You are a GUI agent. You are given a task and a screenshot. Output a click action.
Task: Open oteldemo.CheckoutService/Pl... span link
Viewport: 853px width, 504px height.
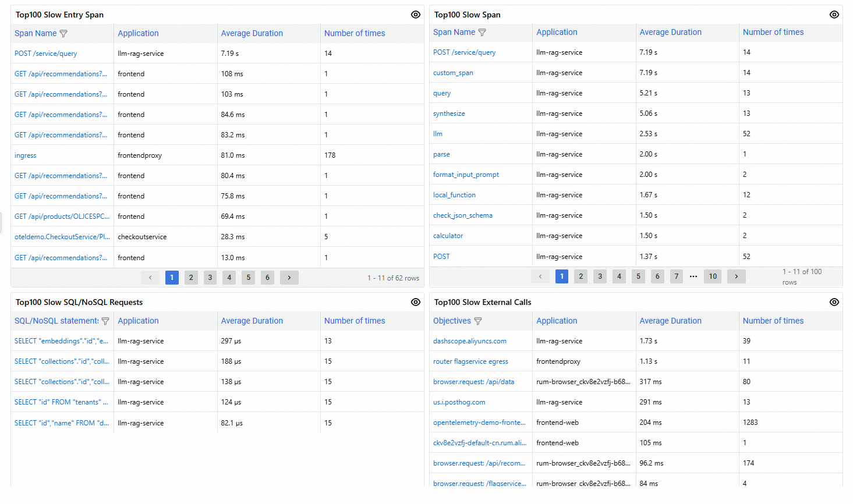pos(62,237)
